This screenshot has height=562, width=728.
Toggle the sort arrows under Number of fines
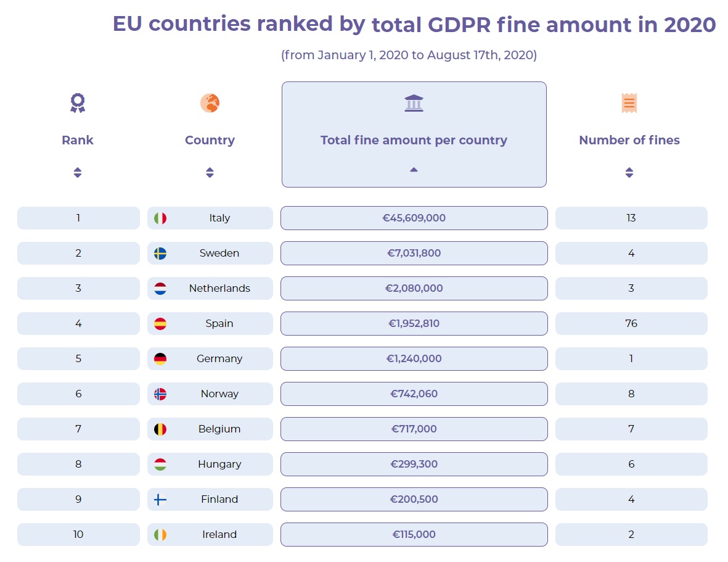point(629,172)
